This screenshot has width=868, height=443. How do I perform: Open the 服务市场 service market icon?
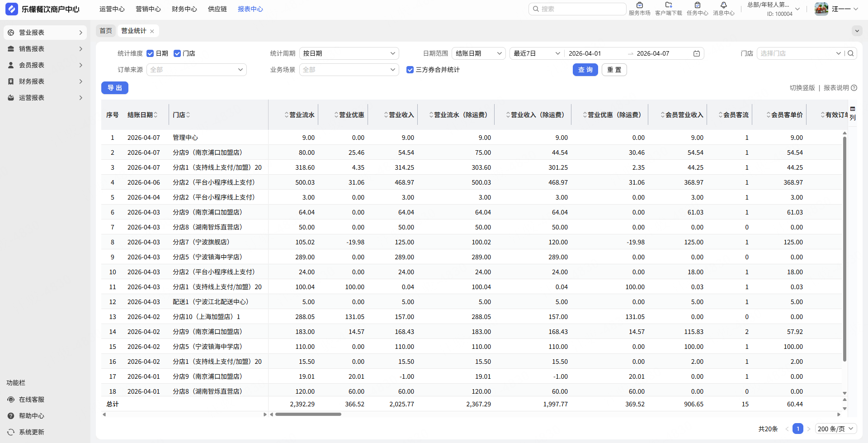pyautogui.click(x=639, y=5)
